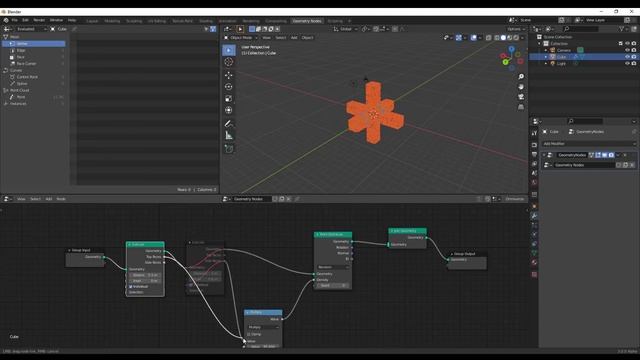Select Face domain in spreadsheet
The image size is (640, 360).
pyautogui.click(x=20, y=57)
